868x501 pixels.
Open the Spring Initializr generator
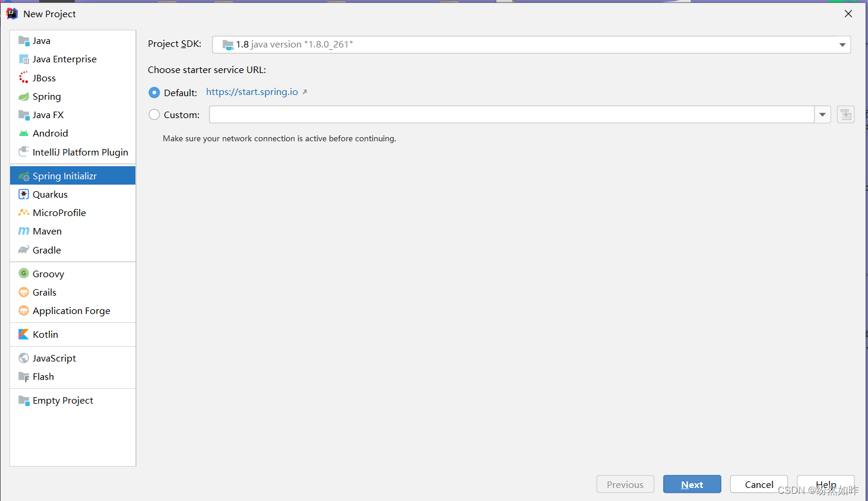tap(65, 176)
